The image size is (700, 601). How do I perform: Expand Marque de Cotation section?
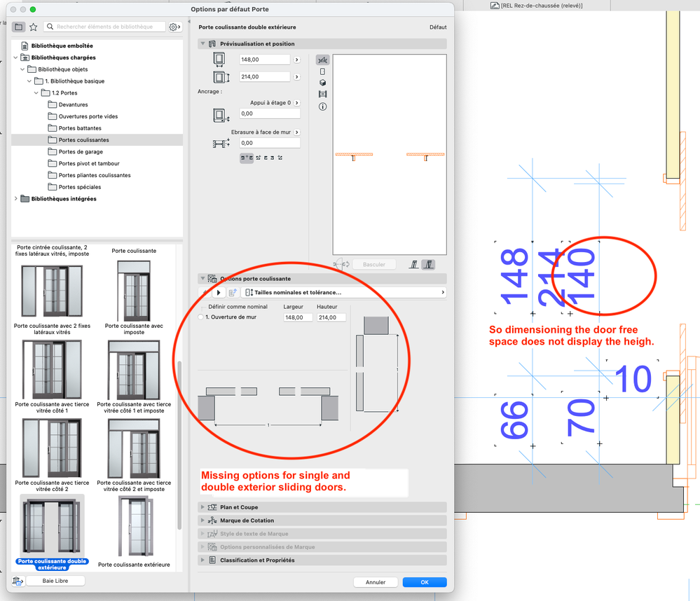(203, 520)
